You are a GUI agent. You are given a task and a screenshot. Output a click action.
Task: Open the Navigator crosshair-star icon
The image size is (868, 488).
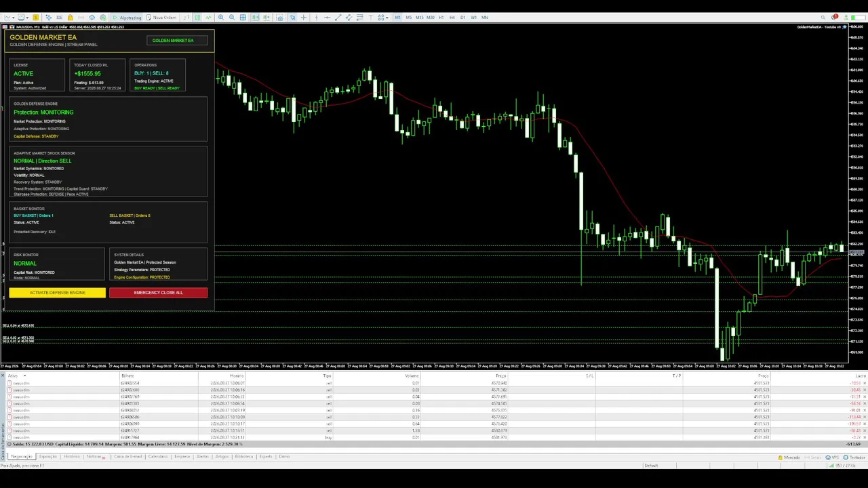(48, 18)
